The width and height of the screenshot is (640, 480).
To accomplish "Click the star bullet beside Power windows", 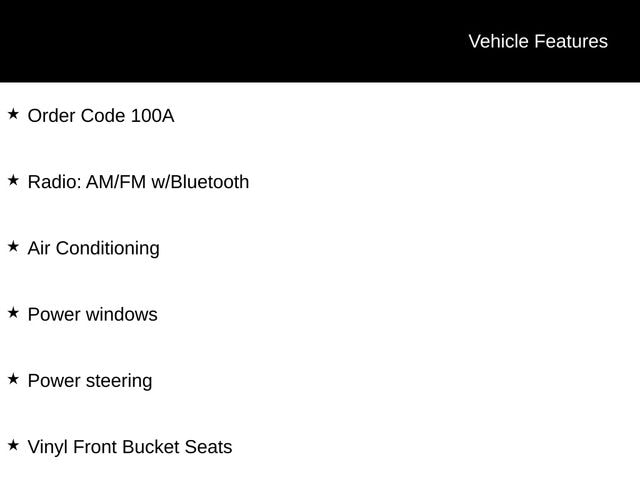I will tap(13, 312).
